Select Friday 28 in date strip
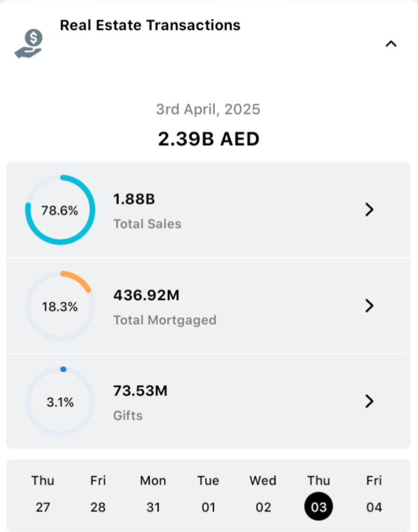Viewport: 418px width, 532px height. pos(98,494)
